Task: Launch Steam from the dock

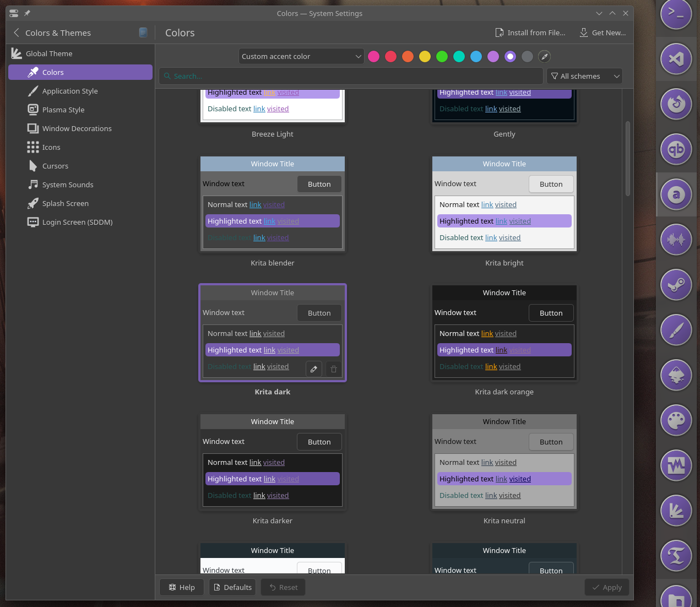Action: click(x=676, y=285)
